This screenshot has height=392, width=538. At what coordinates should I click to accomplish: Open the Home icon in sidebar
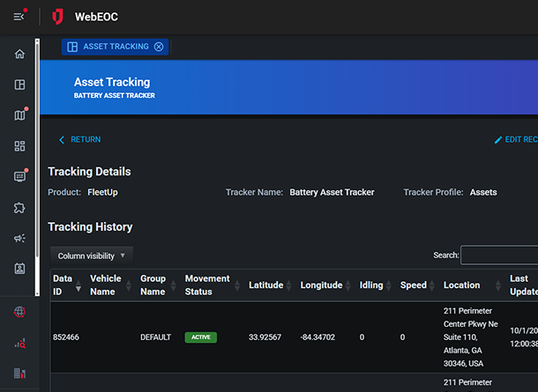coord(19,55)
